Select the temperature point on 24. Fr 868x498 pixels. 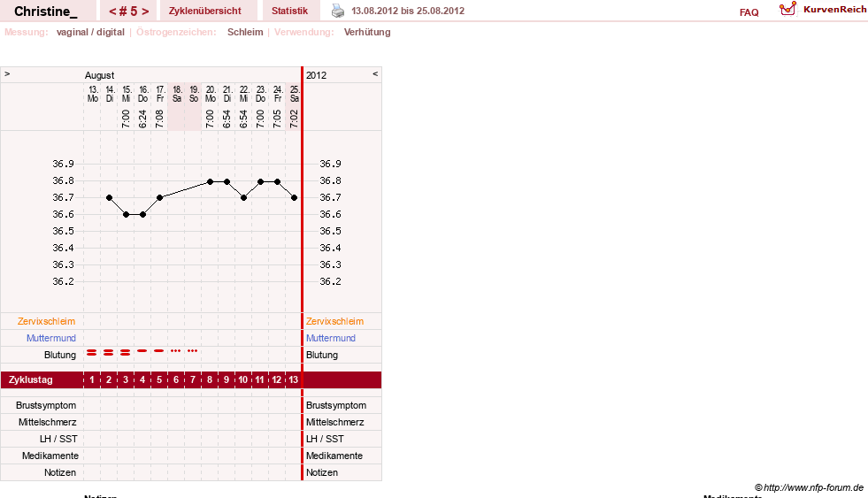coord(277,181)
